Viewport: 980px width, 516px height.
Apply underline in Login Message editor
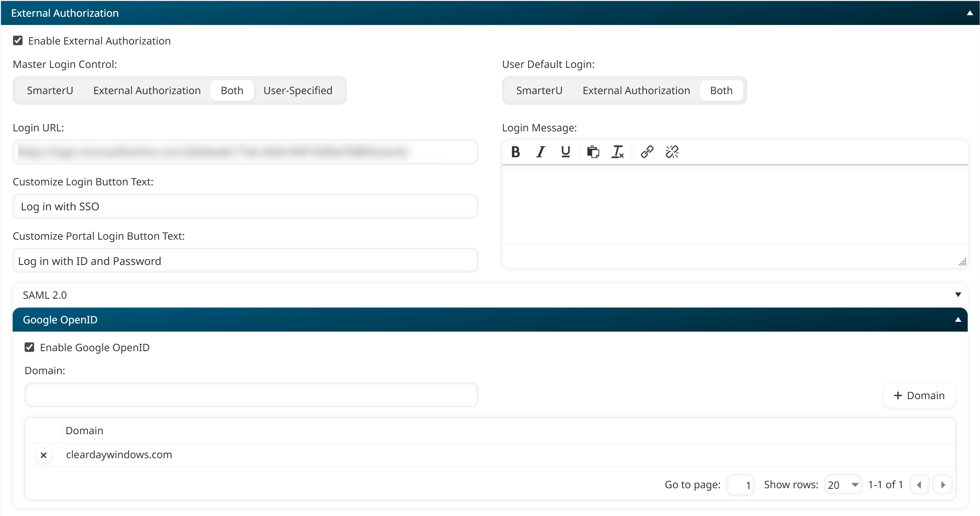[x=565, y=152]
